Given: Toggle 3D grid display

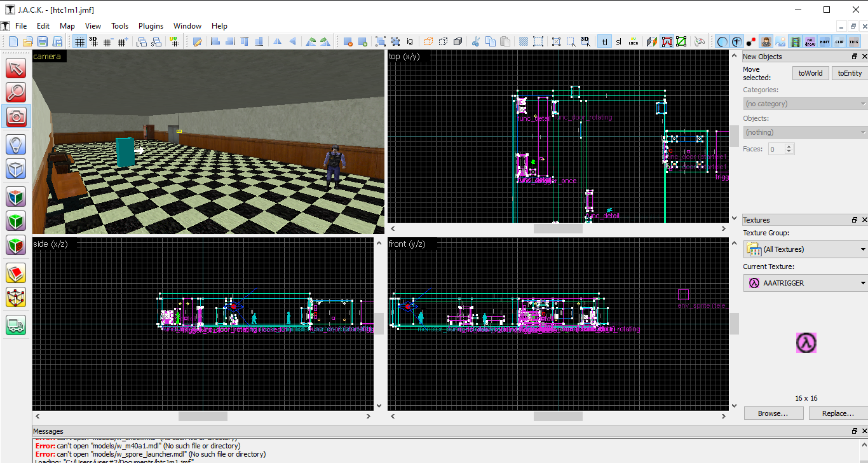Looking at the screenshot, I should click(93, 41).
